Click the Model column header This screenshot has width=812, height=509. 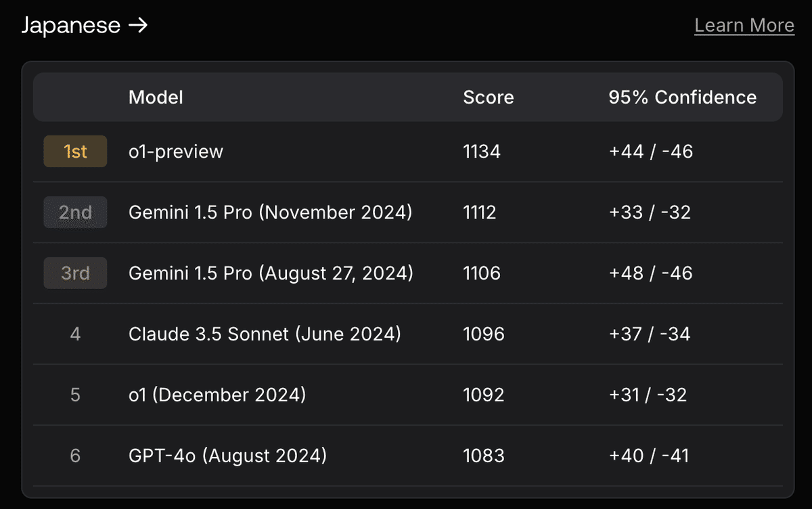point(156,97)
